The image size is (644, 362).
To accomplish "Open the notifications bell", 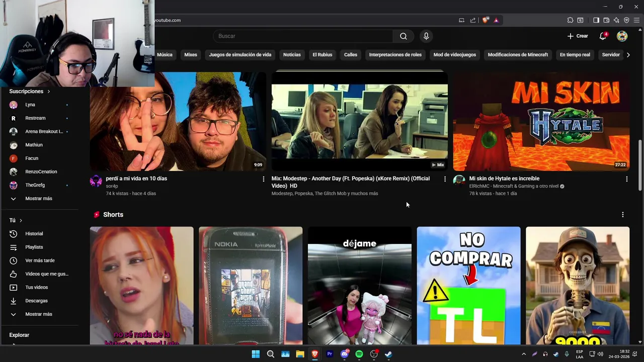I will [603, 36].
